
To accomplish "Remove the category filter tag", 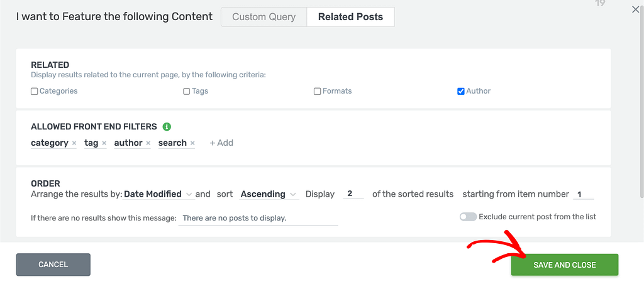I will pos(74,143).
